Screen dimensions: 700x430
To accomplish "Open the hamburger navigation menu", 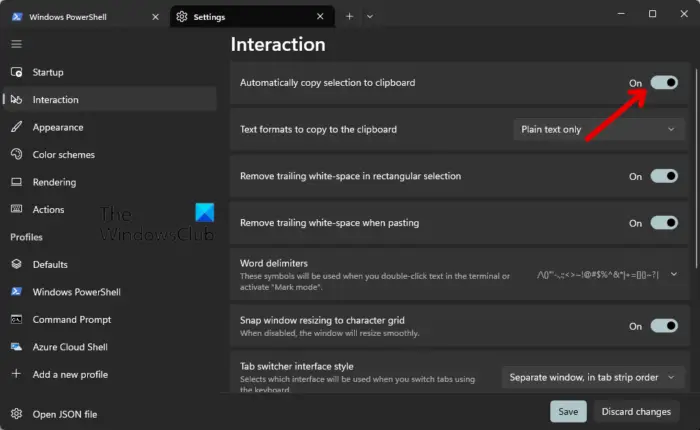I will point(16,44).
